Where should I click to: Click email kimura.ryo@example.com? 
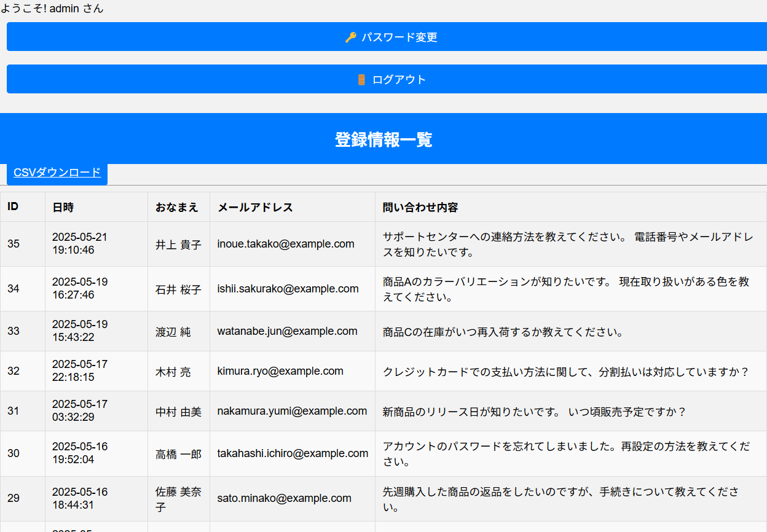pyautogui.click(x=280, y=371)
